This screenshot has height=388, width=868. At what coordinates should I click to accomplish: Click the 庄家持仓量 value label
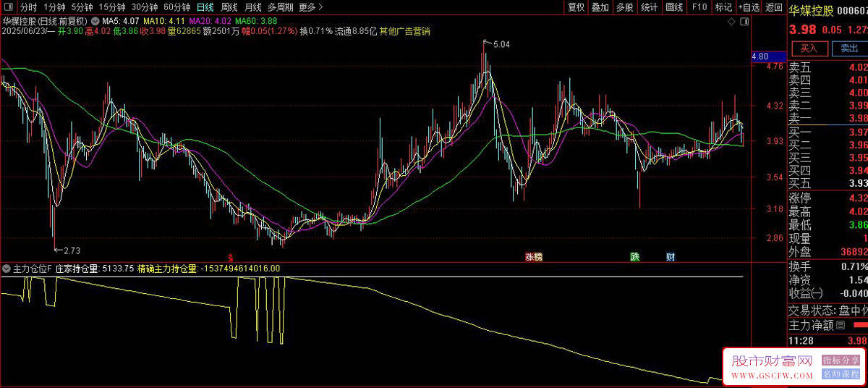click(95, 269)
